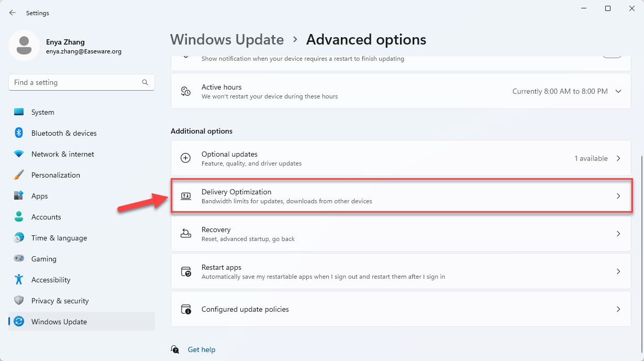Click the back arrow in the title bar

click(13, 13)
